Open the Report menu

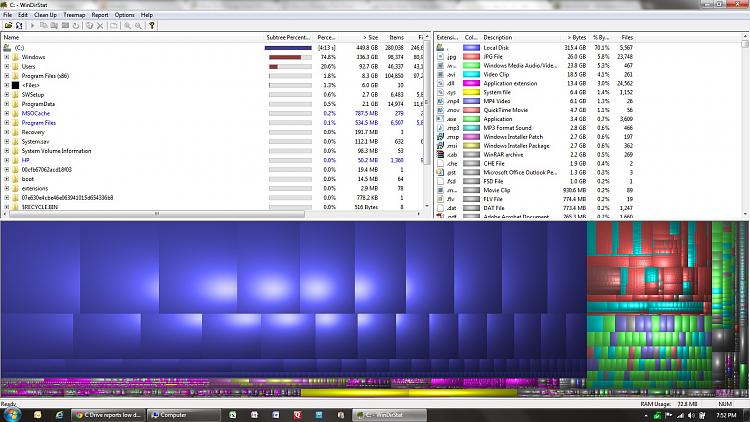pos(99,15)
